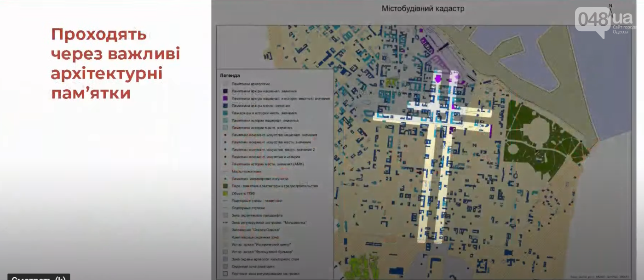
Task: Toggle the Охранная зона акватории legend box
Action: (x=224, y=266)
